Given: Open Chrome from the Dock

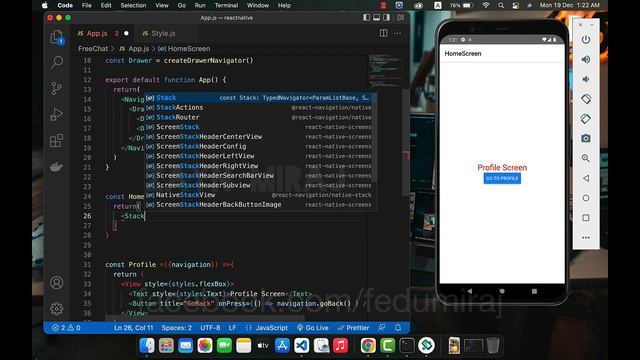Looking at the screenshot, I should (x=368, y=346).
